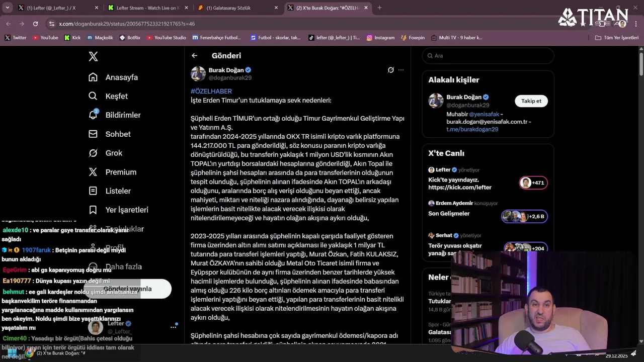Image resolution: width=644 pixels, height=362 pixels.
Task: Open the Kick bookmark
Action: click(x=72, y=38)
